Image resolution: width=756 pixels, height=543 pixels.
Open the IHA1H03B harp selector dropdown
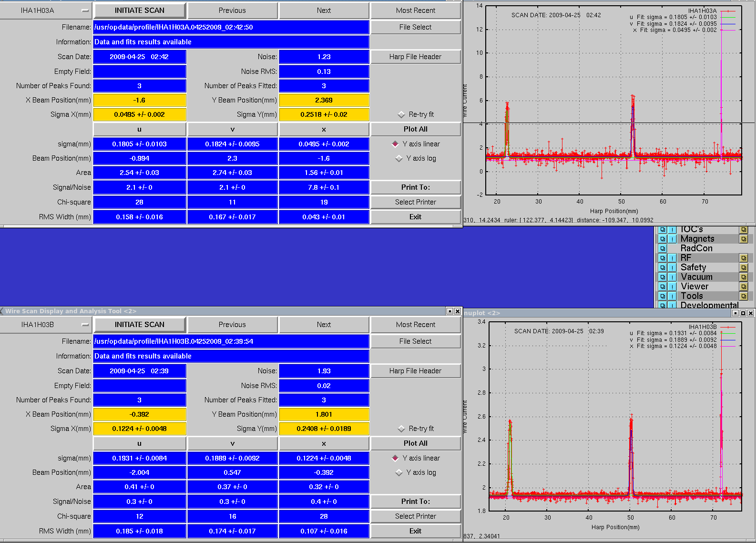click(46, 325)
